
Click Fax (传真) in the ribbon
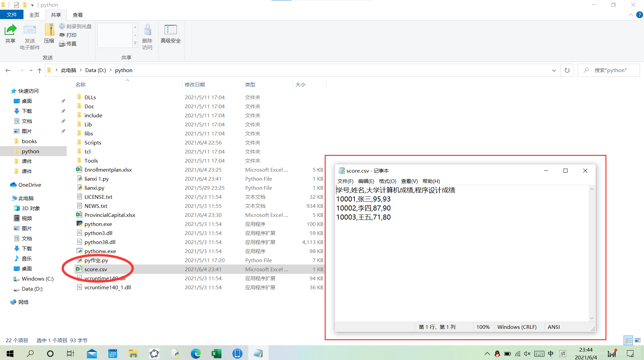pyautogui.click(x=68, y=44)
